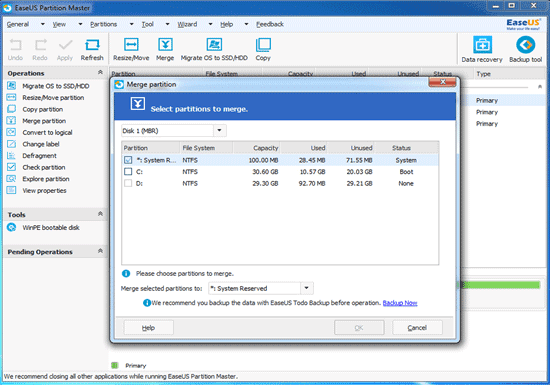The height and width of the screenshot is (385, 550).
Task: Sort by the Unused column in dialog
Action: click(x=350, y=148)
